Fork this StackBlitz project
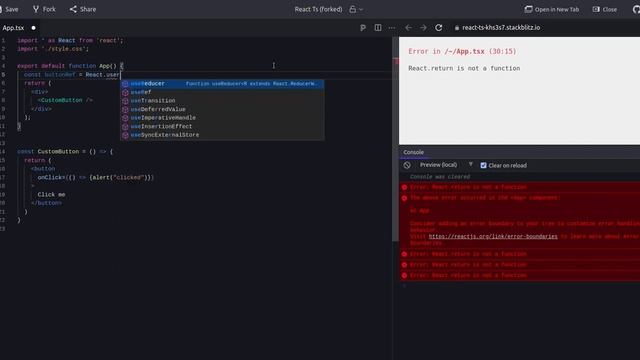This screenshot has height=360, width=640. point(44,9)
